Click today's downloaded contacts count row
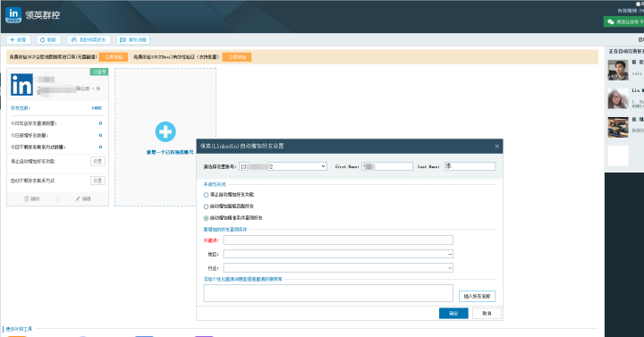Image resolution: width=644 pixels, height=337 pixels. coord(56,147)
